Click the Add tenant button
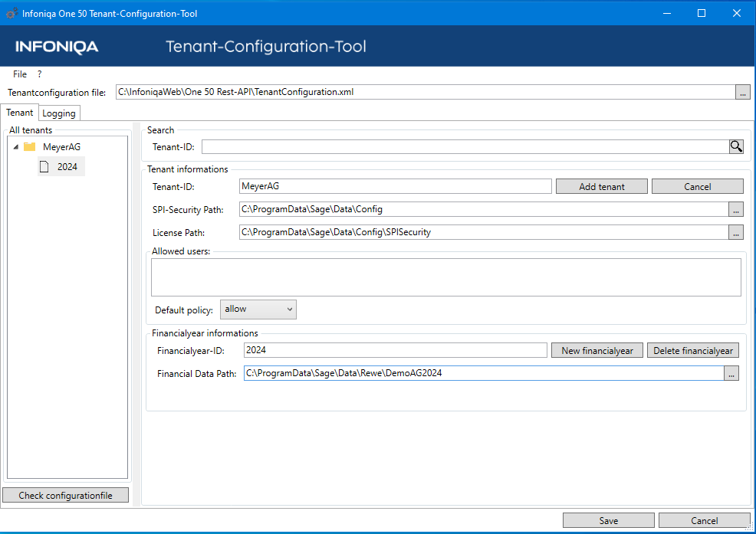This screenshot has height=534, width=756. [x=602, y=186]
